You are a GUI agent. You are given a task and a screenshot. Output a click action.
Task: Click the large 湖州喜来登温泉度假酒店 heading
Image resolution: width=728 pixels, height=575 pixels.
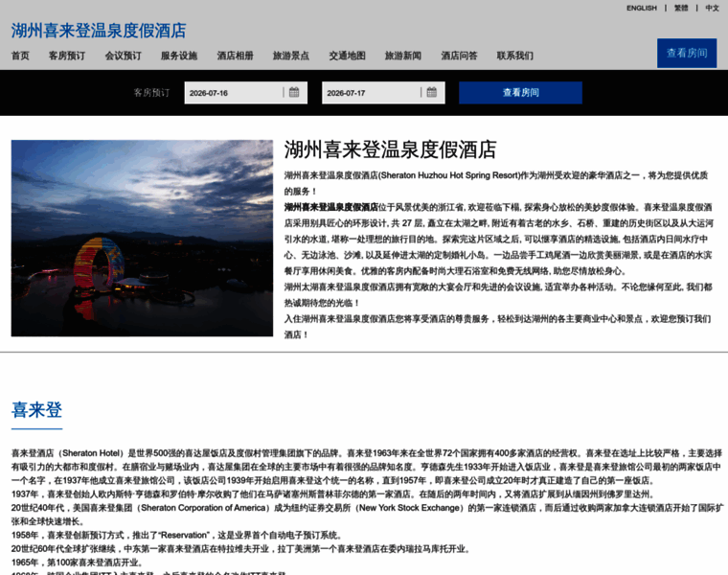(390, 149)
